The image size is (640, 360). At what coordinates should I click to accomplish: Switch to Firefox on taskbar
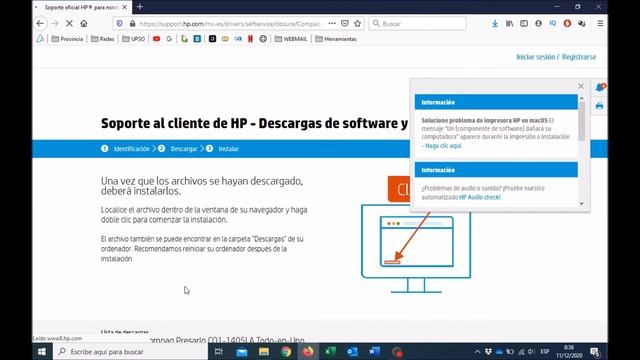tap(308, 351)
